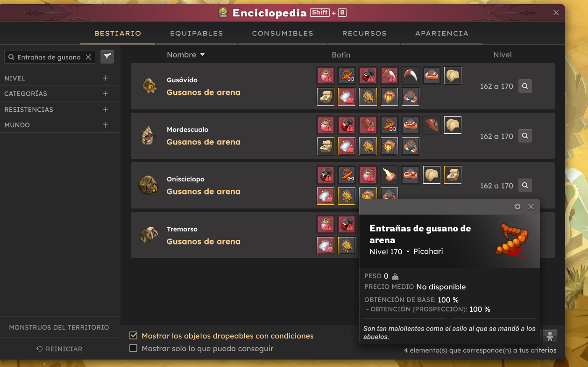This screenshot has width=588, height=367.
Task: Open Gusávido details with magnifier button
Action: 525,86
